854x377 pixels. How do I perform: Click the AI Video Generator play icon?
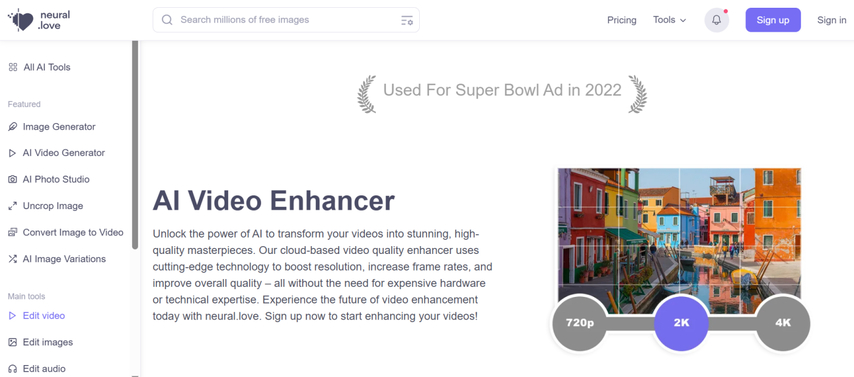coord(13,153)
